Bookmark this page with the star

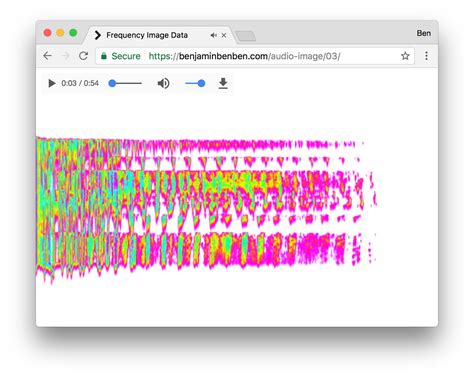point(405,56)
